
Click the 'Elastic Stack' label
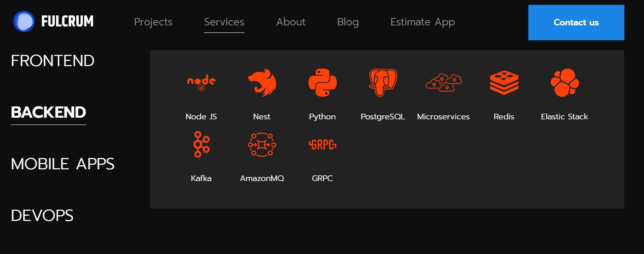564,117
